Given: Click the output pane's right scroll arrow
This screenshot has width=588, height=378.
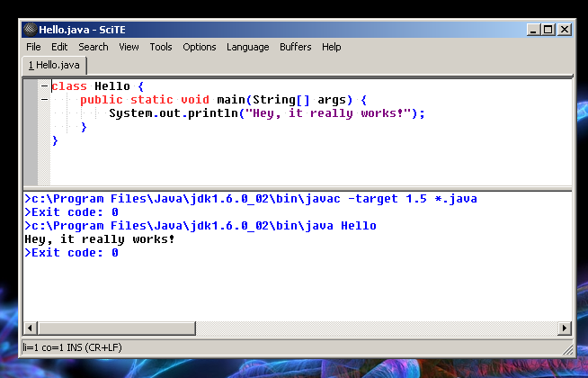Looking at the screenshot, I should [566, 328].
